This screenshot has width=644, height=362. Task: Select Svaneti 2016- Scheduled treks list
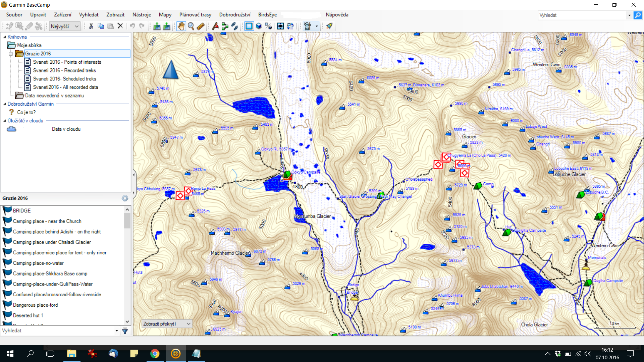click(x=65, y=79)
